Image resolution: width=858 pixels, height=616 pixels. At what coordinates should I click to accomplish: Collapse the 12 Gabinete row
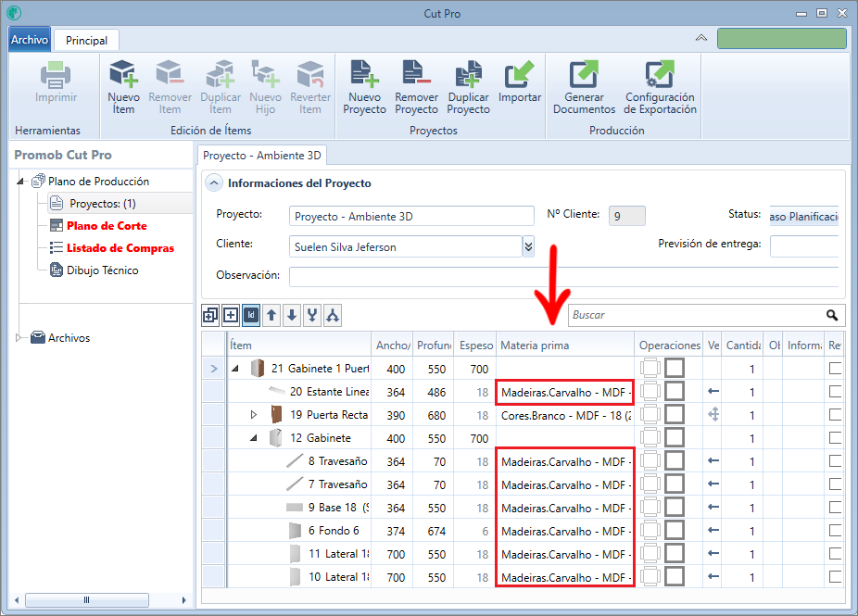pos(254,437)
